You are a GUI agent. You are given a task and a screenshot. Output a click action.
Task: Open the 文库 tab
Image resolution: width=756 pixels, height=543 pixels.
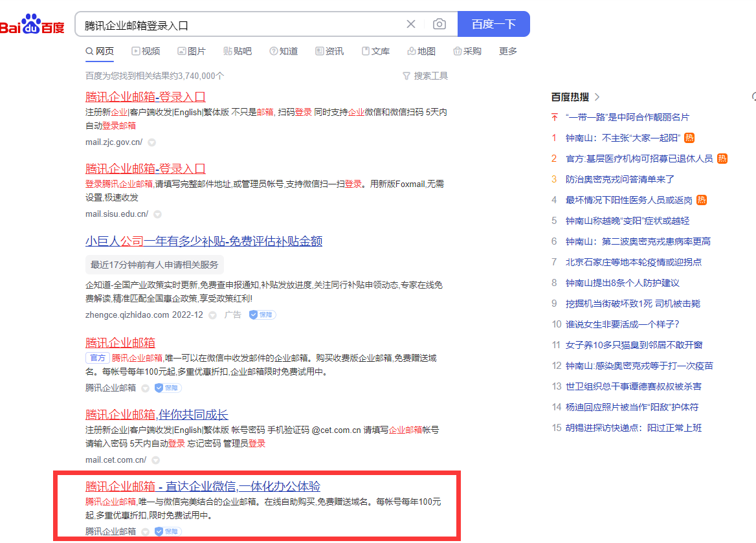375,51
